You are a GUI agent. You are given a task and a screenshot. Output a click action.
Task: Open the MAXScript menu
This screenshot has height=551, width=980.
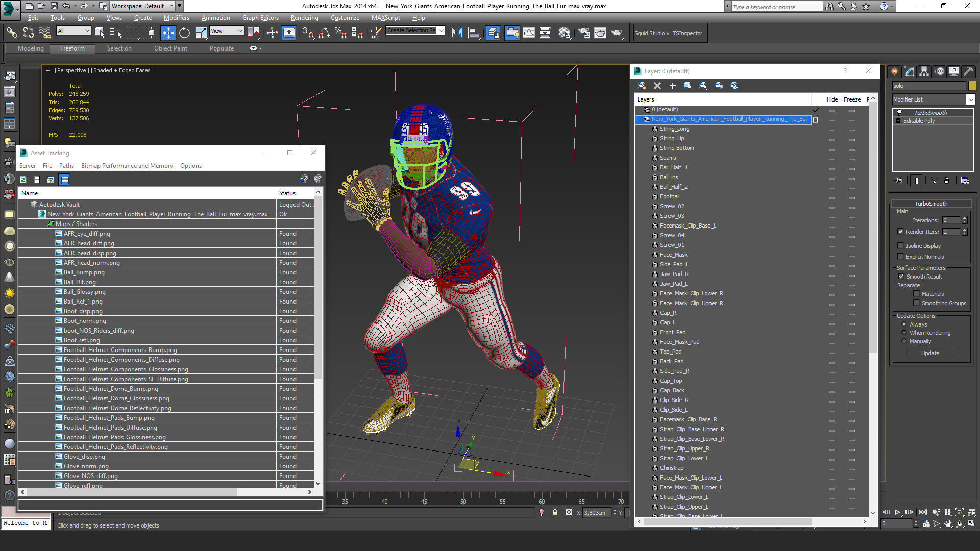click(x=385, y=18)
